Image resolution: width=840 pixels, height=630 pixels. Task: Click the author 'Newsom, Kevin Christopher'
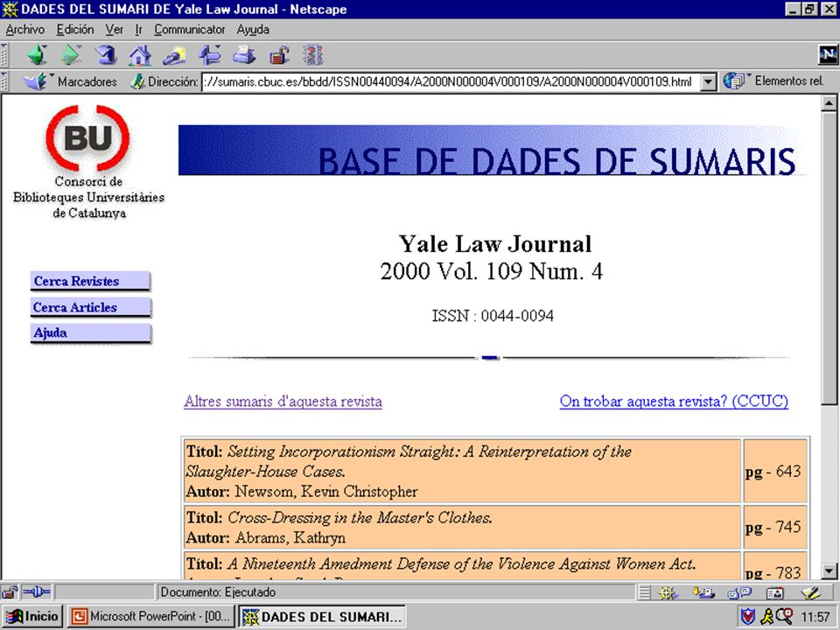[326, 491]
